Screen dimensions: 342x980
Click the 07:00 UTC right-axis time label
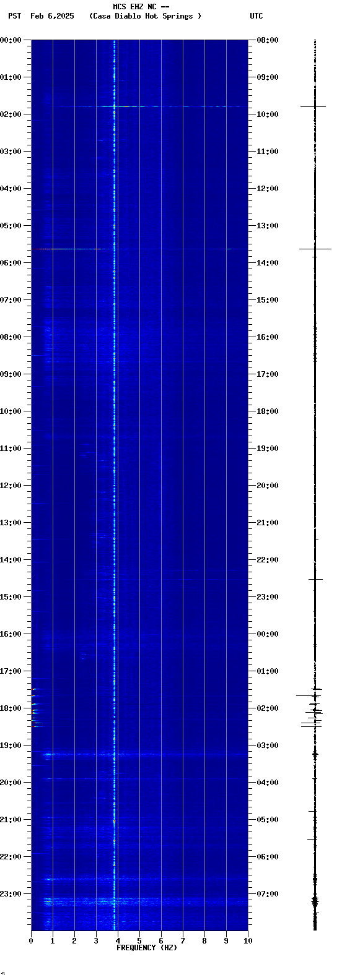pyautogui.click(x=268, y=894)
